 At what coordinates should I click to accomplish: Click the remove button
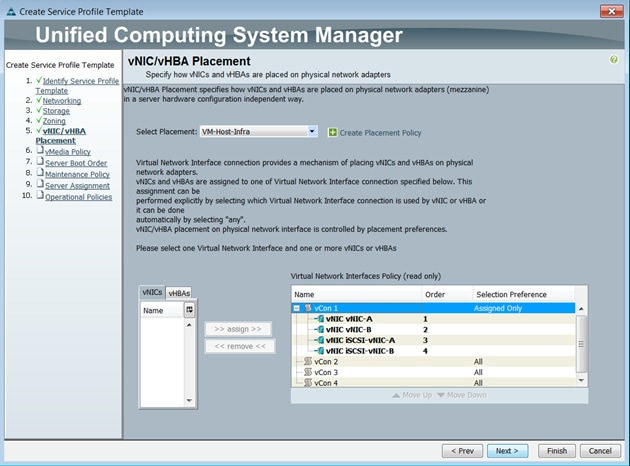(240, 346)
